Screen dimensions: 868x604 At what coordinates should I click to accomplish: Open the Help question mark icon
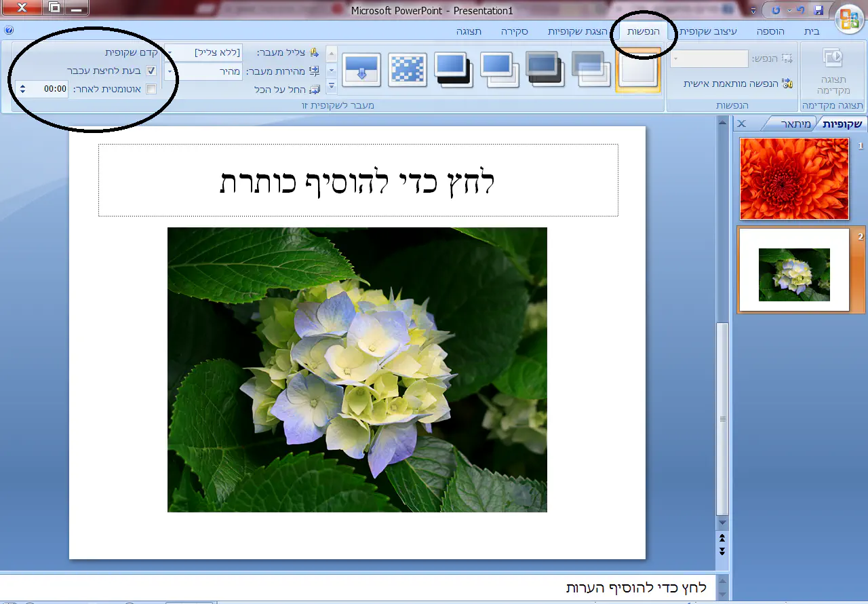[x=9, y=31]
